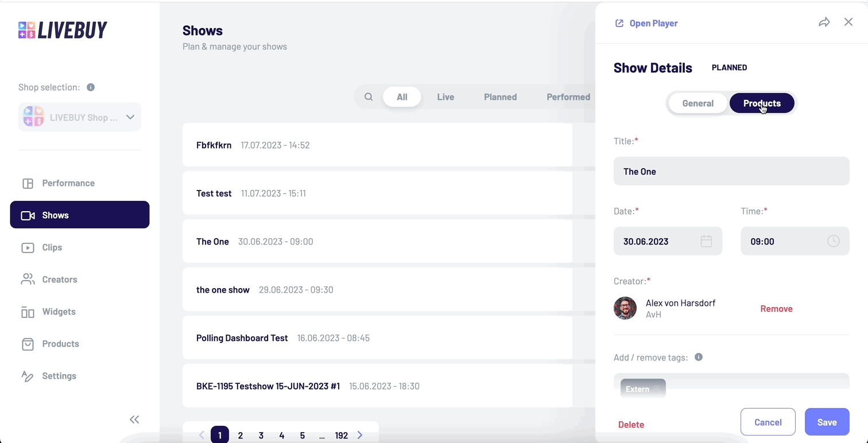This screenshot has width=868, height=443.
Task: Select the Clips icon in the sidebar
Action: pyautogui.click(x=28, y=247)
